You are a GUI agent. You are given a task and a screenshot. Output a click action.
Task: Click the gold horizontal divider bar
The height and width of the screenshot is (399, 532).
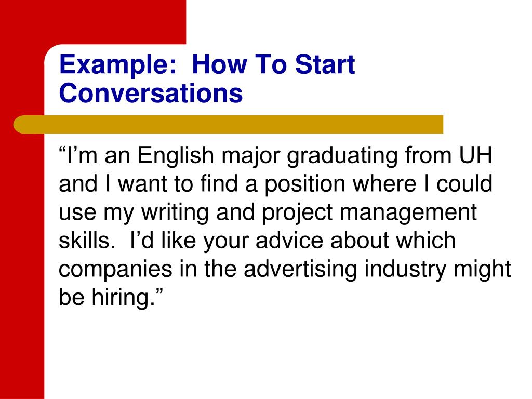[229, 125]
